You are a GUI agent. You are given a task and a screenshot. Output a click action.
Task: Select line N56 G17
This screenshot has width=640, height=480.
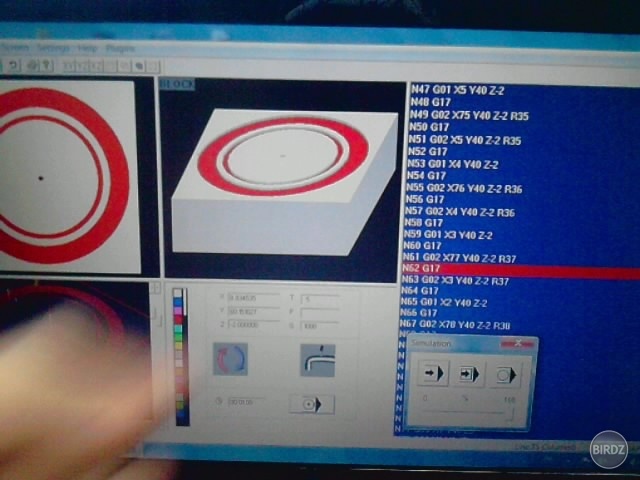[424, 199]
